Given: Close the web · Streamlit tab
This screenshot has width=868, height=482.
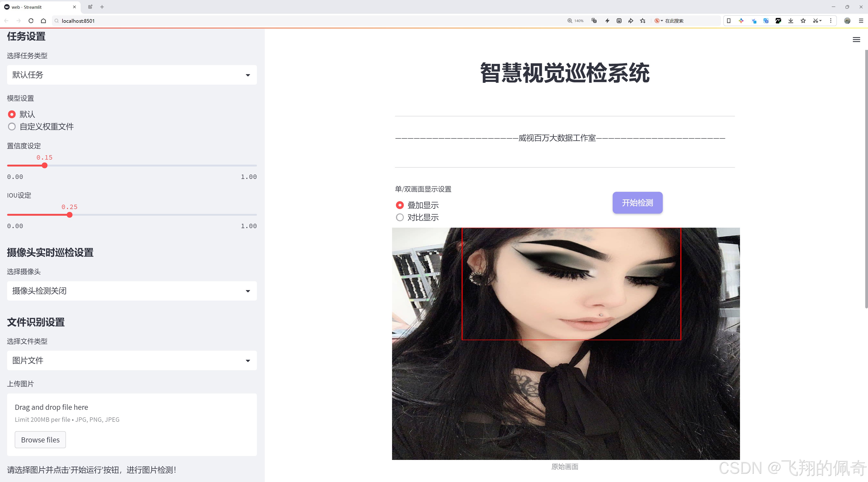Looking at the screenshot, I should (x=74, y=7).
